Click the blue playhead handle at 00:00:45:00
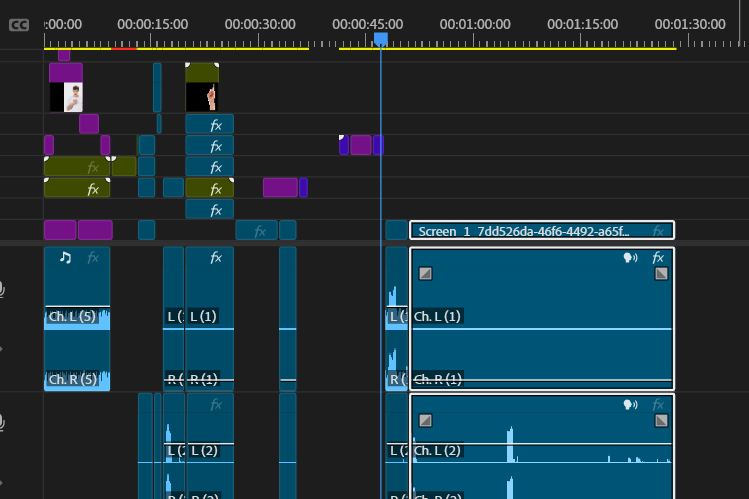 click(x=381, y=39)
